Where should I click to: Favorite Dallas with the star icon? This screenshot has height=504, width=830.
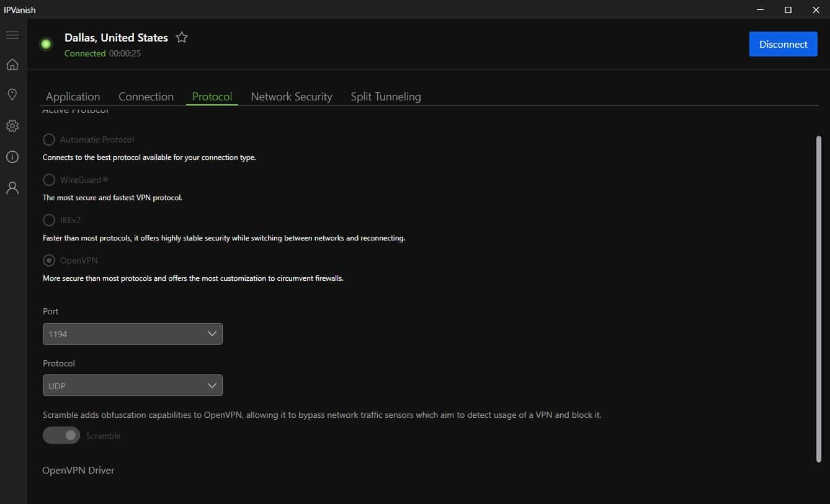[x=182, y=38]
